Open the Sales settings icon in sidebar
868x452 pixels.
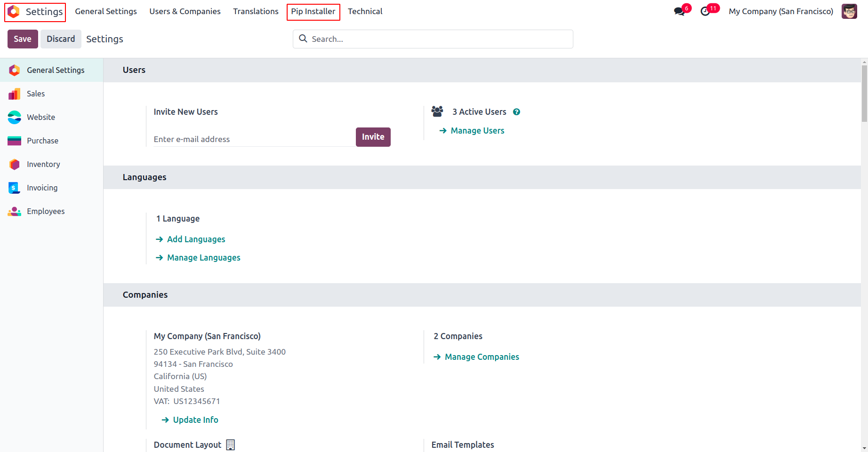point(15,94)
